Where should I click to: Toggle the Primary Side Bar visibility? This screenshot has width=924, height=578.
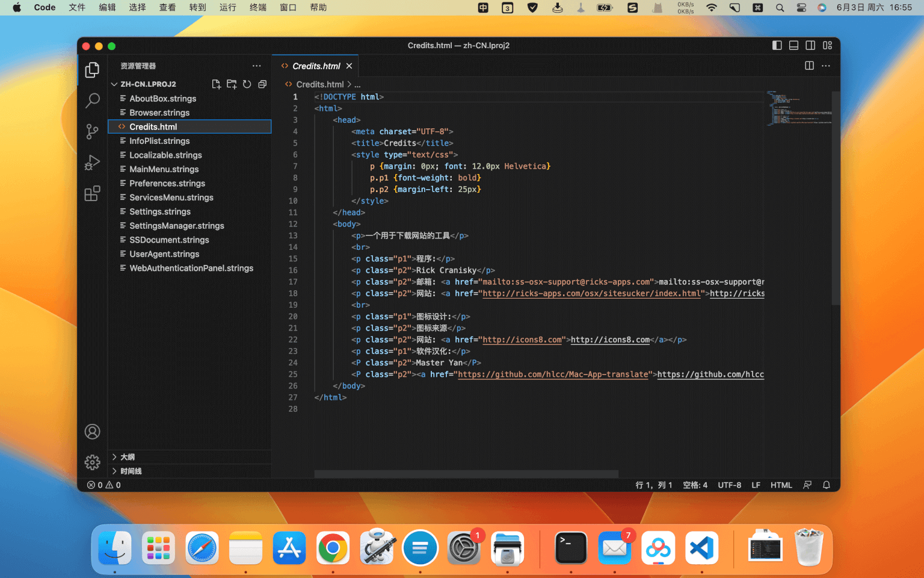pos(777,45)
